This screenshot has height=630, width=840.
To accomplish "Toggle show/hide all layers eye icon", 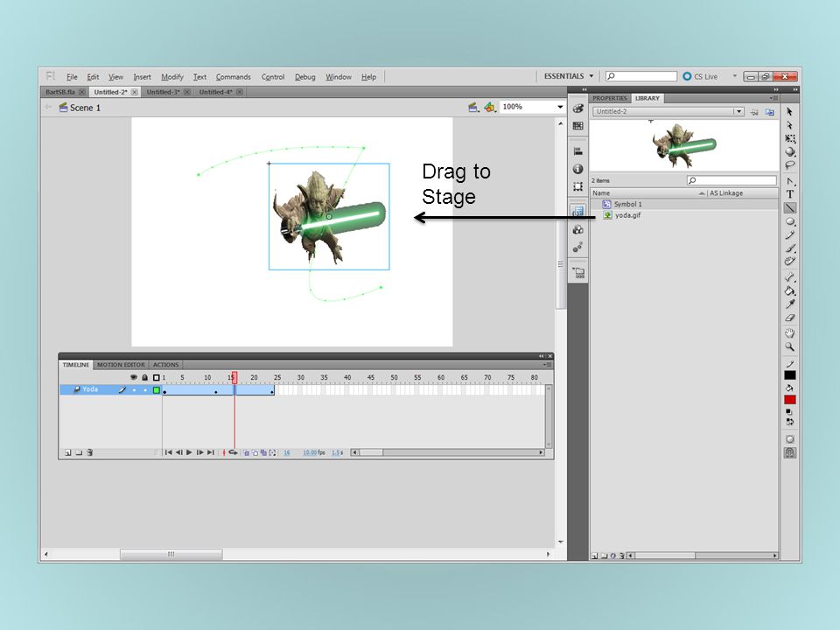I will 134,378.
